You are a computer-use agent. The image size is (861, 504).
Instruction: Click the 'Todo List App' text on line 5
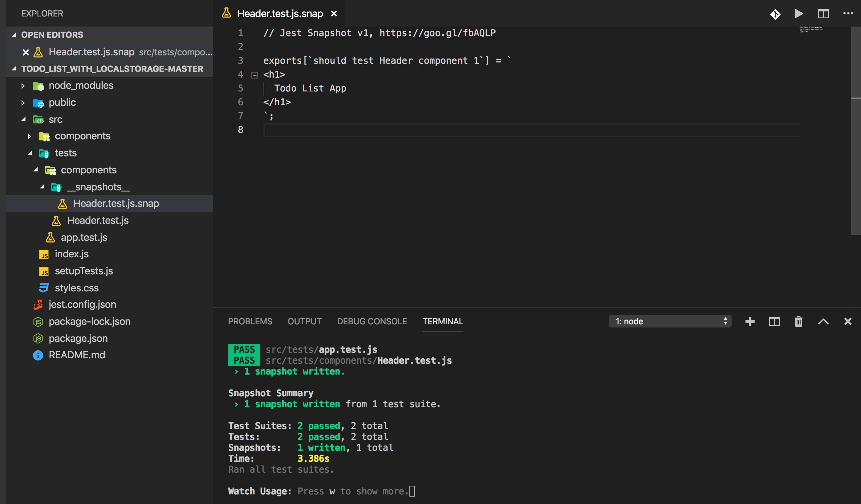coord(310,89)
